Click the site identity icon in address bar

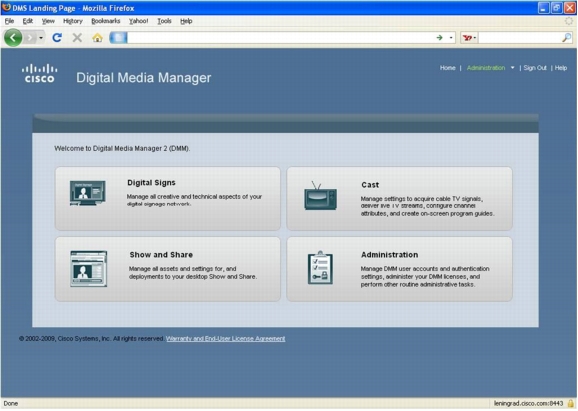click(118, 38)
